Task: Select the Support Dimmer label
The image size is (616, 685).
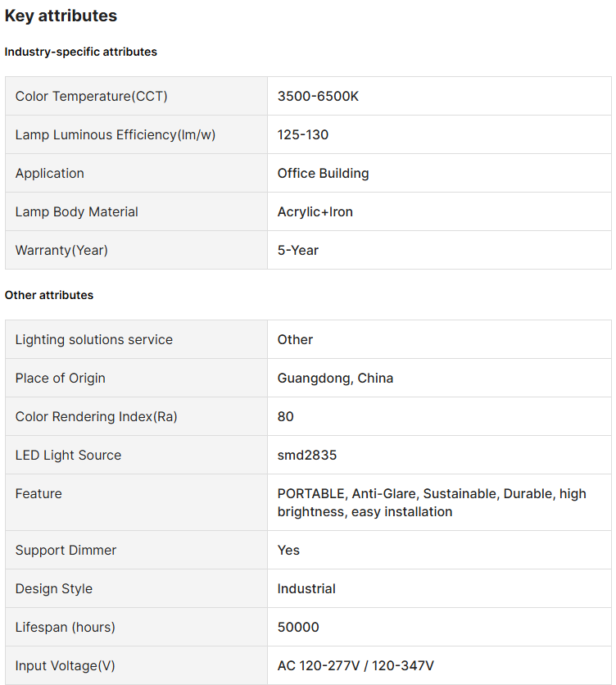Action: pyautogui.click(x=66, y=551)
